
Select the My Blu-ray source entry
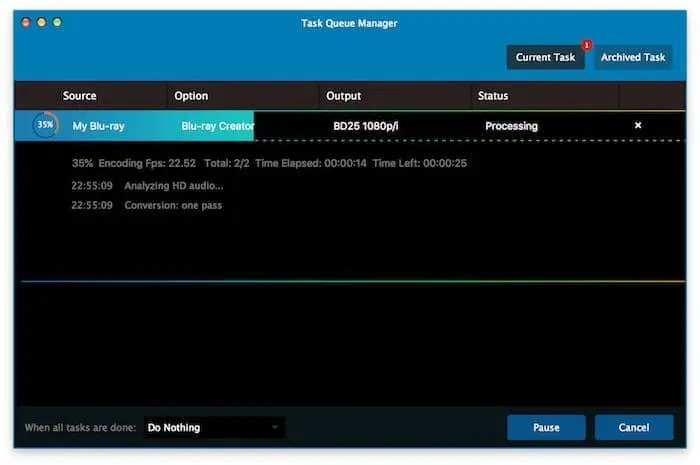pyautogui.click(x=99, y=126)
